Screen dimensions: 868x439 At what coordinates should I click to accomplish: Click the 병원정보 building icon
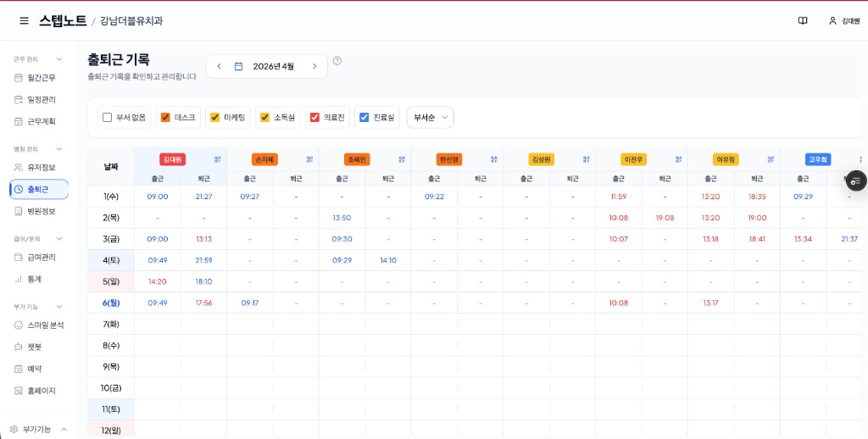[x=19, y=211]
